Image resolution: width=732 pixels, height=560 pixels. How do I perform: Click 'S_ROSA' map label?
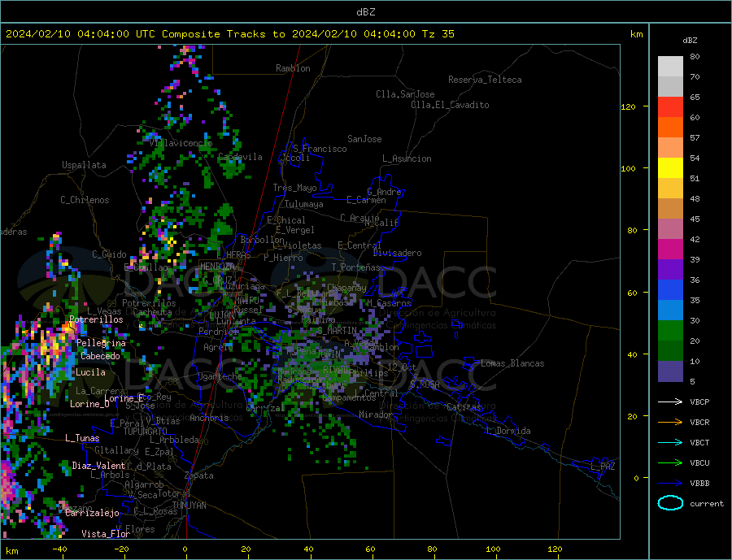425,384
